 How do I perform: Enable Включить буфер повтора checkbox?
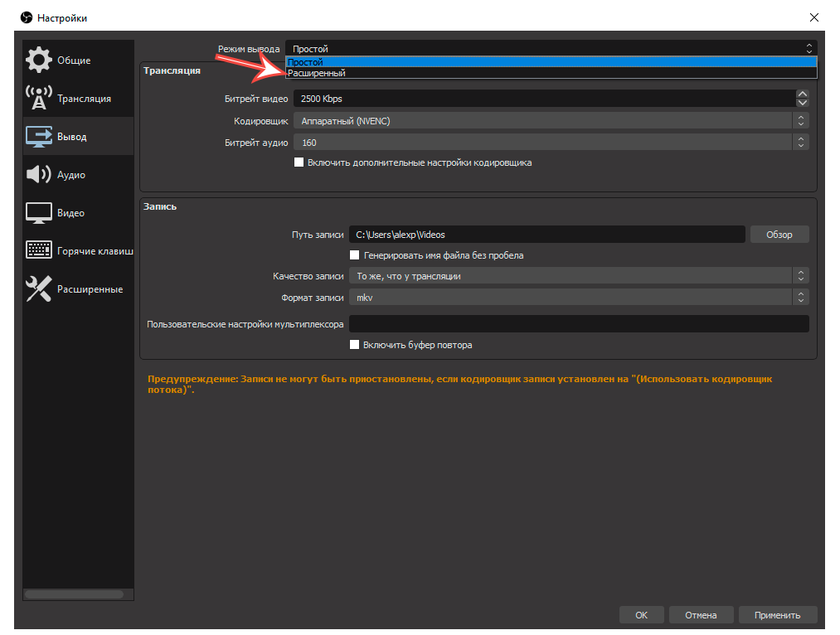coord(354,344)
